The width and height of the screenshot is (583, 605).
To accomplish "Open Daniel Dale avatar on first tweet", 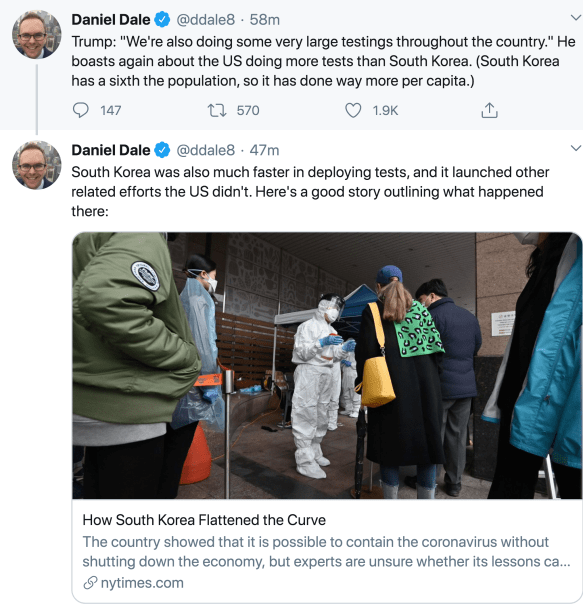I will [x=37, y=34].
